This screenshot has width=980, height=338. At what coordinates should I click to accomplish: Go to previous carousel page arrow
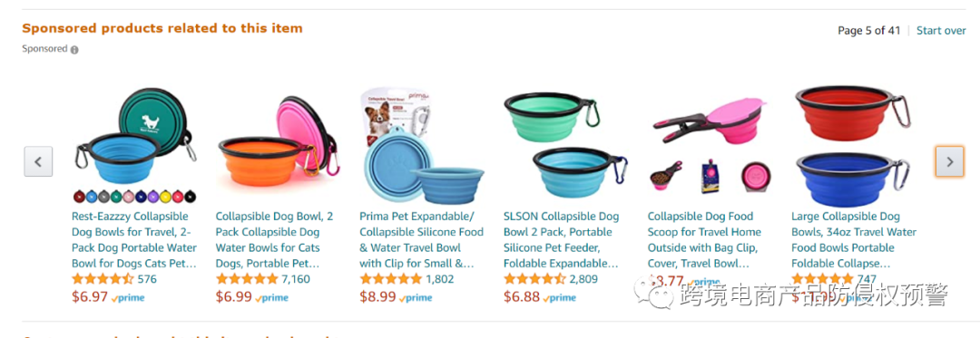38,161
